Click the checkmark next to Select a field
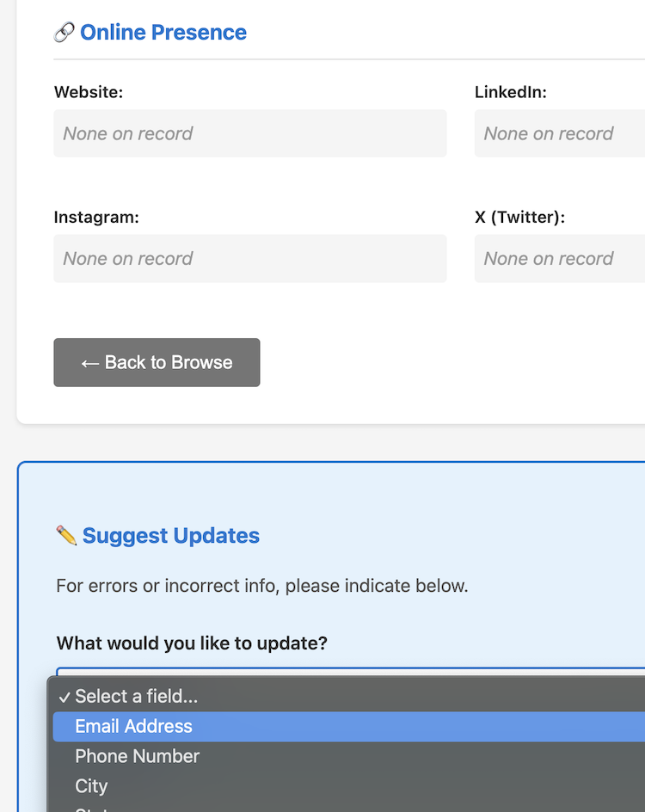The image size is (645, 812). (64, 697)
